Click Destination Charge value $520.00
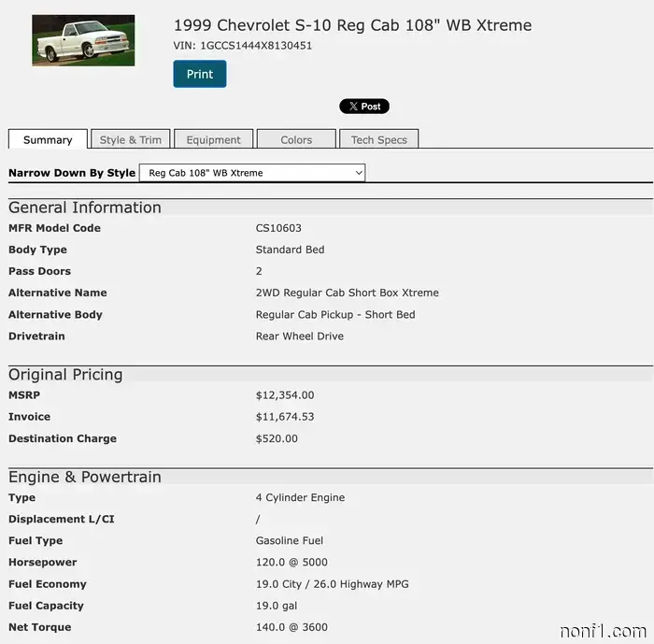This screenshot has width=654, height=644. 277,438
